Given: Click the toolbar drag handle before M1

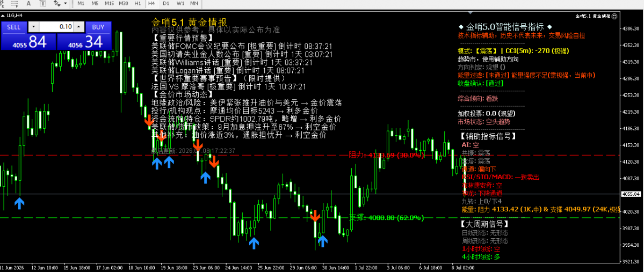Looking at the screenshot, I should coord(73,3).
